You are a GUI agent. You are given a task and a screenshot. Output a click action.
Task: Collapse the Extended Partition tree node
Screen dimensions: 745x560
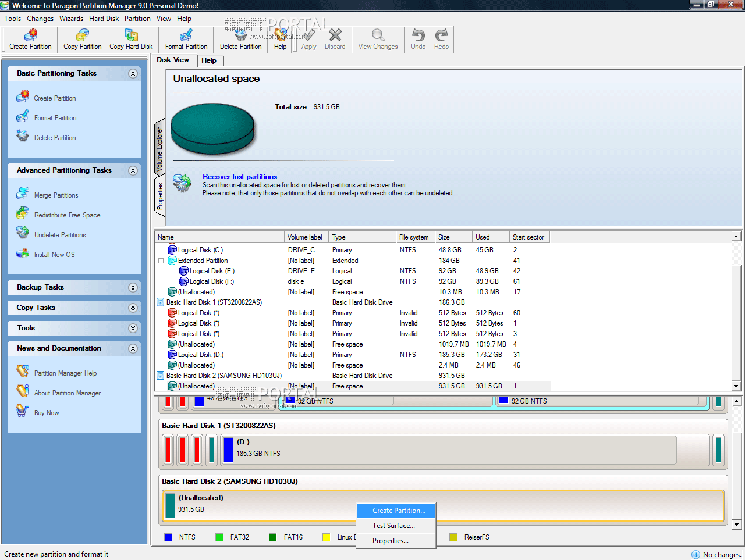(161, 261)
